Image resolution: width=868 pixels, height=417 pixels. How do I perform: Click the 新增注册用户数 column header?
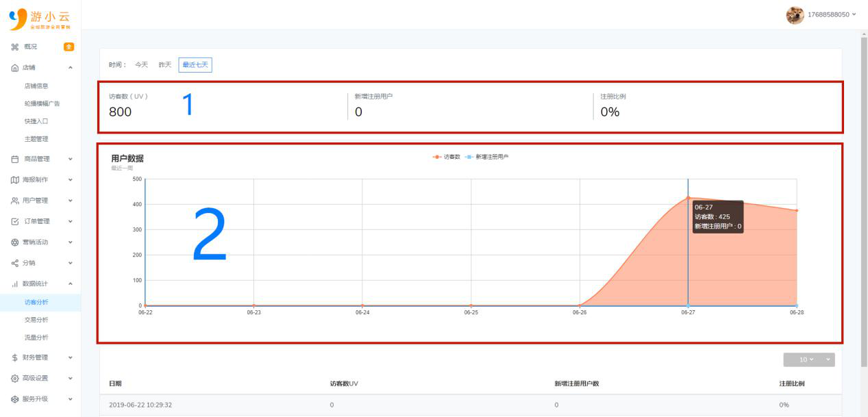[577, 383]
